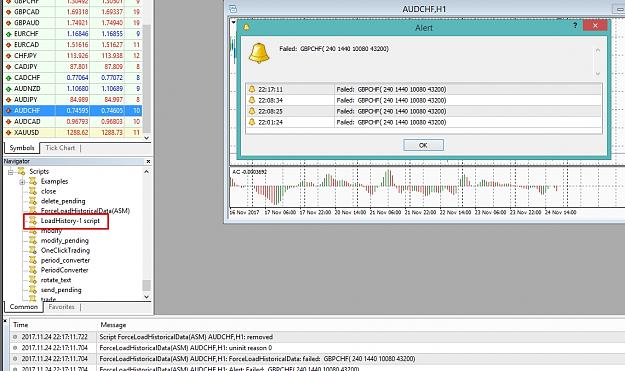This screenshot has width=625, height=371.
Task: Select the period_converter script
Action: [65, 260]
